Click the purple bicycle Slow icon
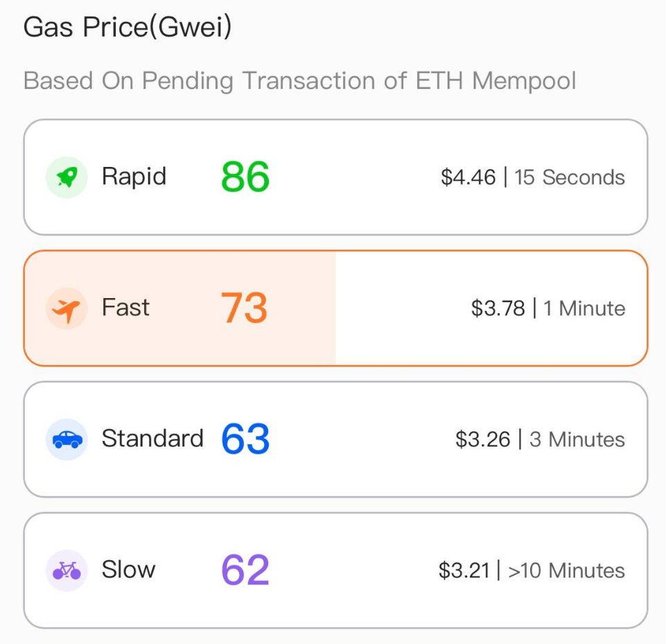The image size is (666, 644). pos(67,571)
